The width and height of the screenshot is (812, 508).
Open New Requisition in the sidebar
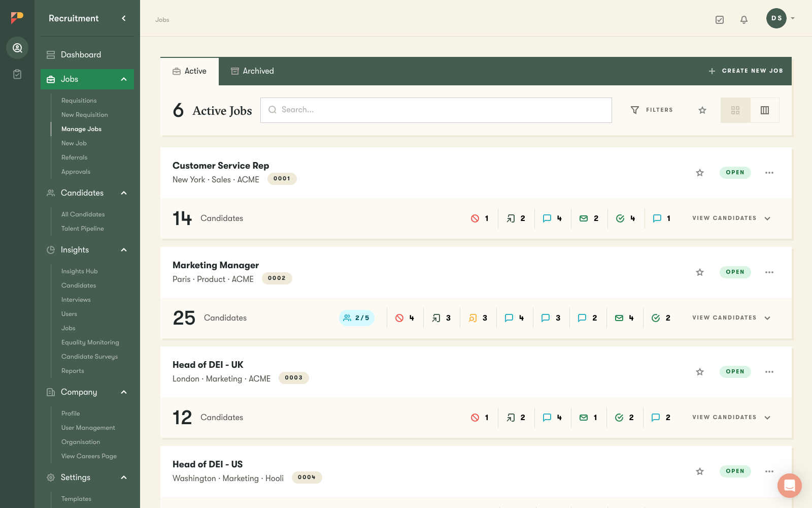(84, 115)
